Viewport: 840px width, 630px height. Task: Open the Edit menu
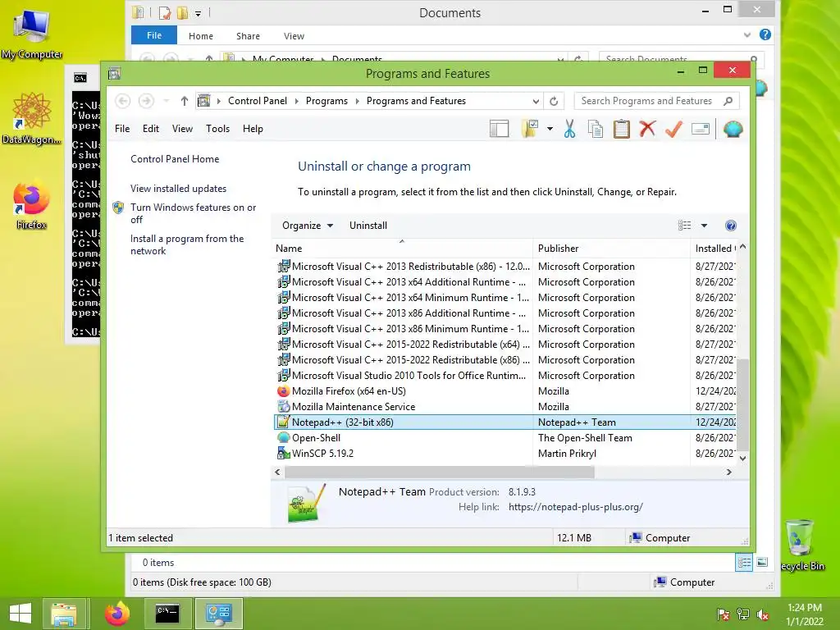click(151, 129)
